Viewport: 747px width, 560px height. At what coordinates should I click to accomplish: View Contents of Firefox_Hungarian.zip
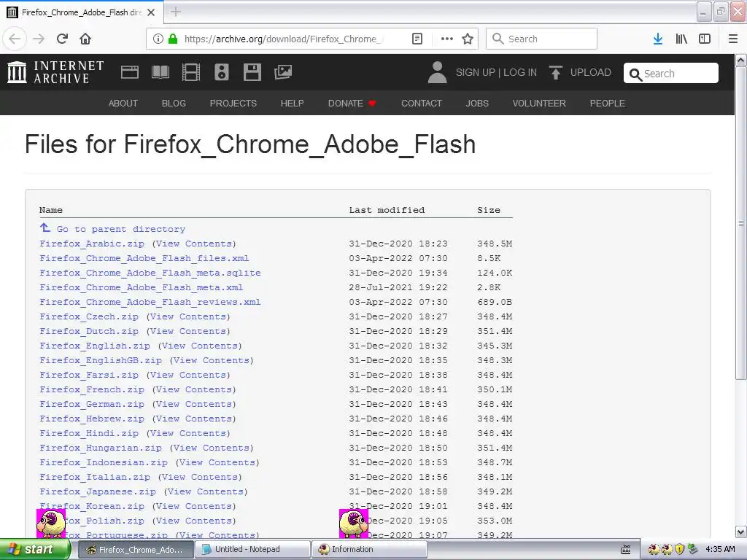coord(212,448)
